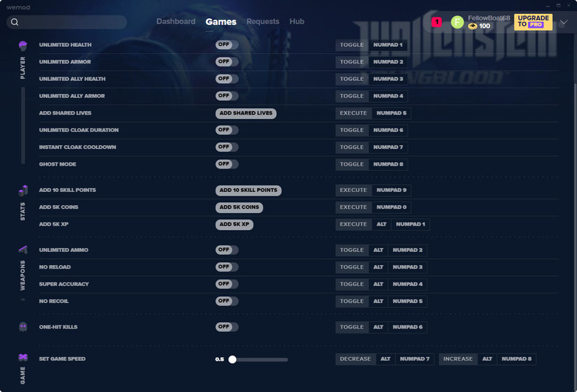The height and width of the screenshot is (392, 577).
Task: Select the Game category icon
Action: pyautogui.click(x=23, y=357)
